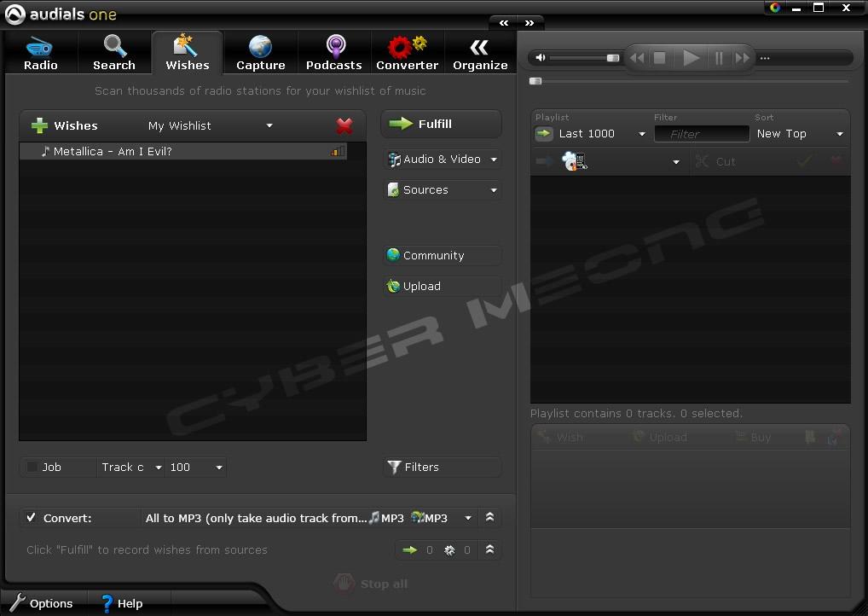Switch to the Search tab
The height and width of the screenshot is (616, 868).
point(114,53)
